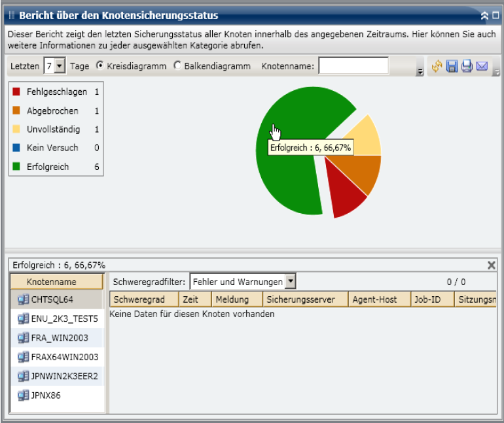Select the ENU_2K3_TEST5 node
504x423 pixels.
point(64,319)
